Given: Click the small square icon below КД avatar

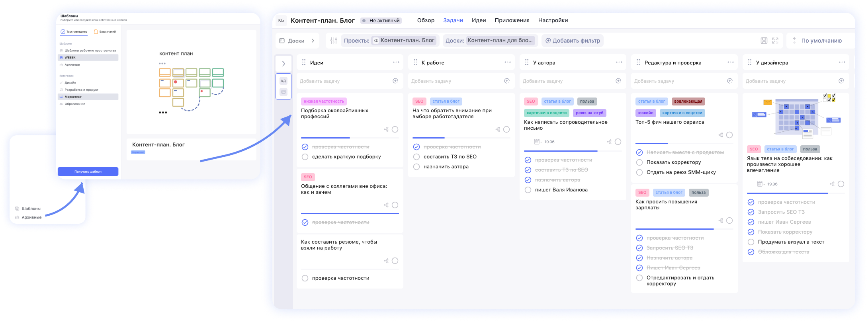Looking at the screenshot, I should tap(283, 92).
